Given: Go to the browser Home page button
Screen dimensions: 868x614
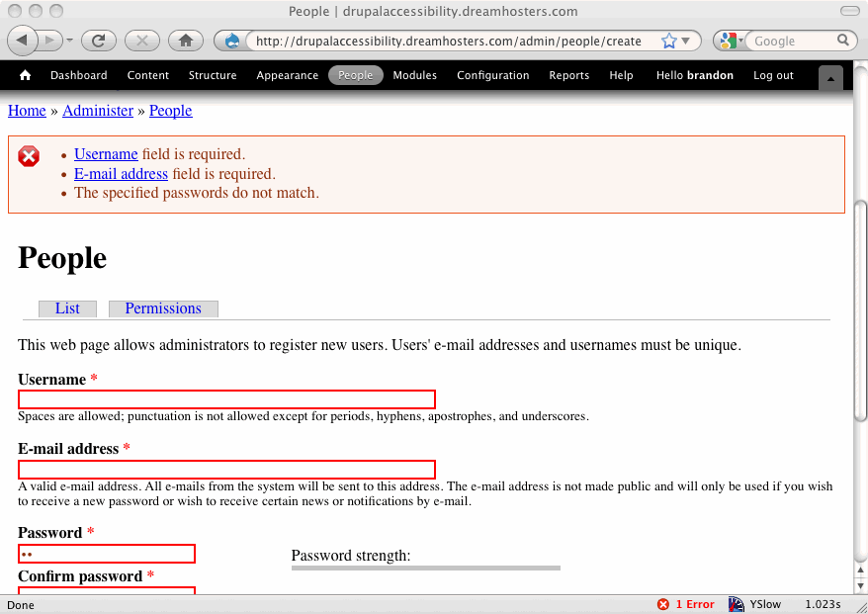Looking at the screenshot, I should pyautogui.click(x=186, y=41).
